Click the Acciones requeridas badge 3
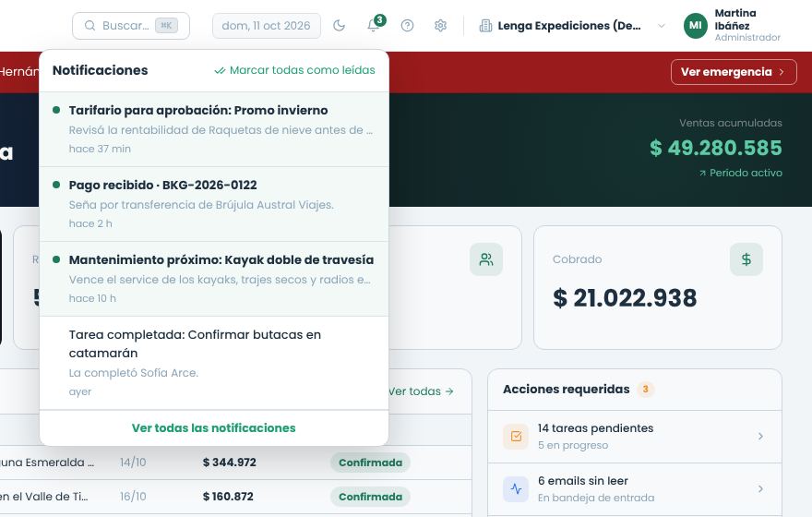 pyautogui.click(x=645, y=389)
